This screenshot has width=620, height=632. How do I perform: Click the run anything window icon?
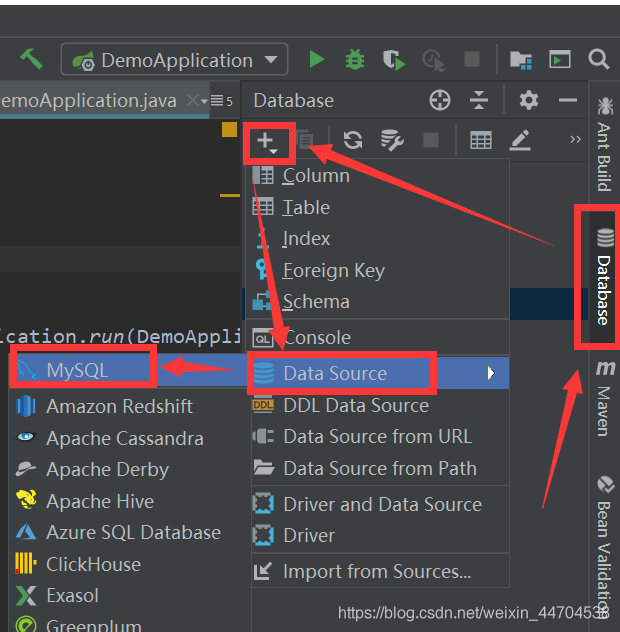(x=560, y=60)
